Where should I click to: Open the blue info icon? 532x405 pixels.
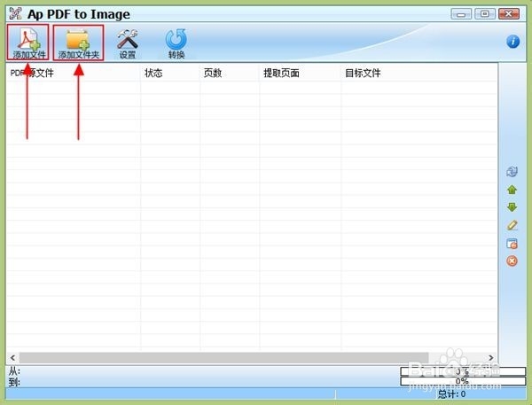tap(512, 42)
